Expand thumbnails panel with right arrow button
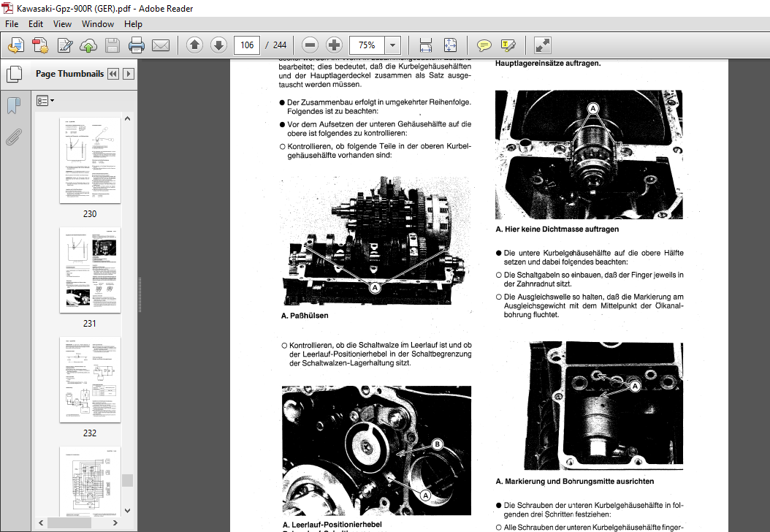 tap(128, 74)
